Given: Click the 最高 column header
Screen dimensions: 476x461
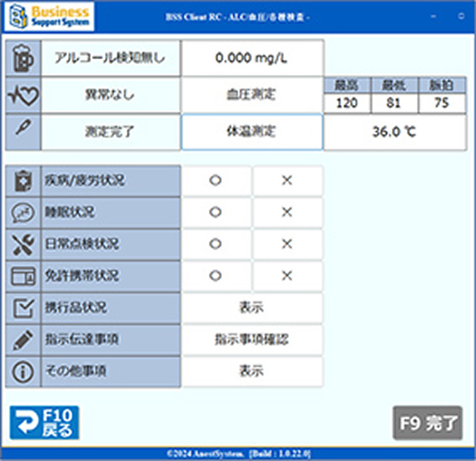Looking at the screenshot, I should [x=347, y=85].
